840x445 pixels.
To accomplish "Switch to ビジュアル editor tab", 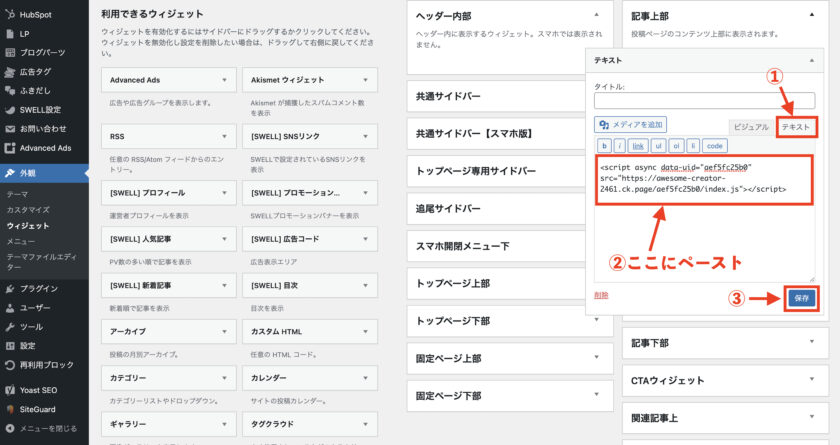I will pyautogui.click(x=751, y=127).
